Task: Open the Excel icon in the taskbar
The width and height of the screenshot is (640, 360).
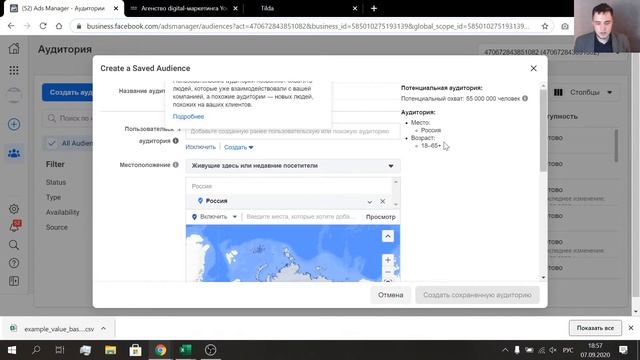Action: (186, 350)
